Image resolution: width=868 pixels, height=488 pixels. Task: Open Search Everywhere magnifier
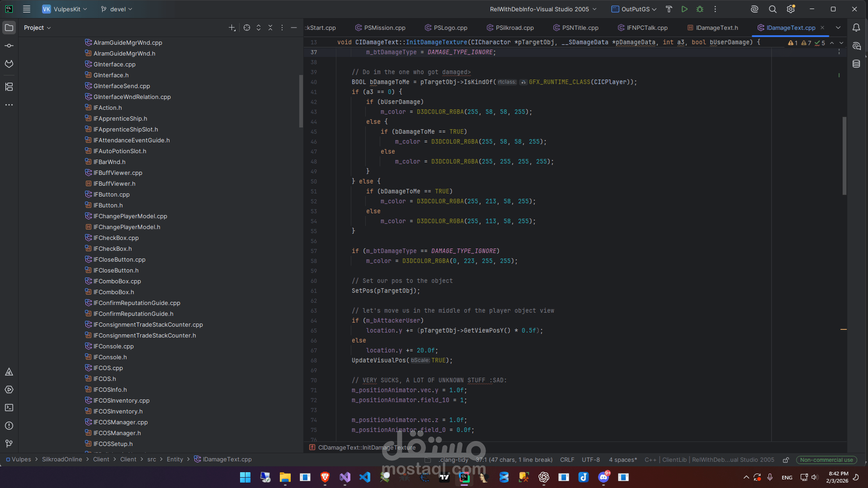coord(772,9)
